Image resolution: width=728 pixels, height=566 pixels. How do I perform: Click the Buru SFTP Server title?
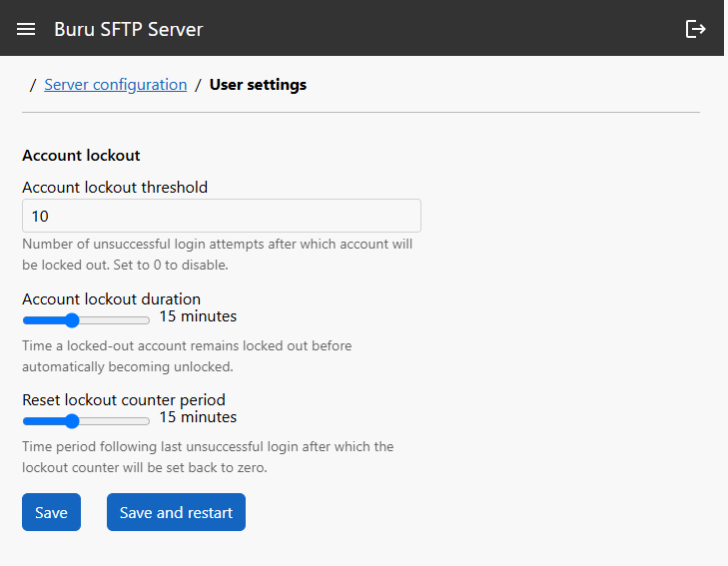pos(129,29)
